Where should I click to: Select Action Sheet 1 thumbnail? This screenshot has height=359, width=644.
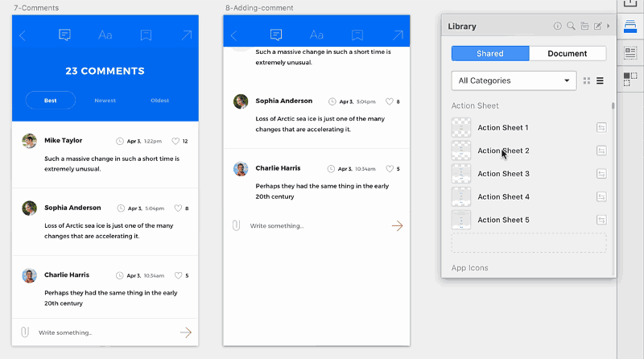pos(461,128)
